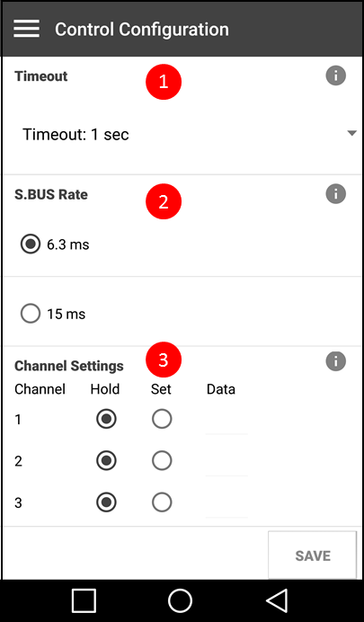Image resolution: width=364 pixels, height=622 pixels.
Task: Focus the Data field for channel 1
Action: [x=226, y=421]
